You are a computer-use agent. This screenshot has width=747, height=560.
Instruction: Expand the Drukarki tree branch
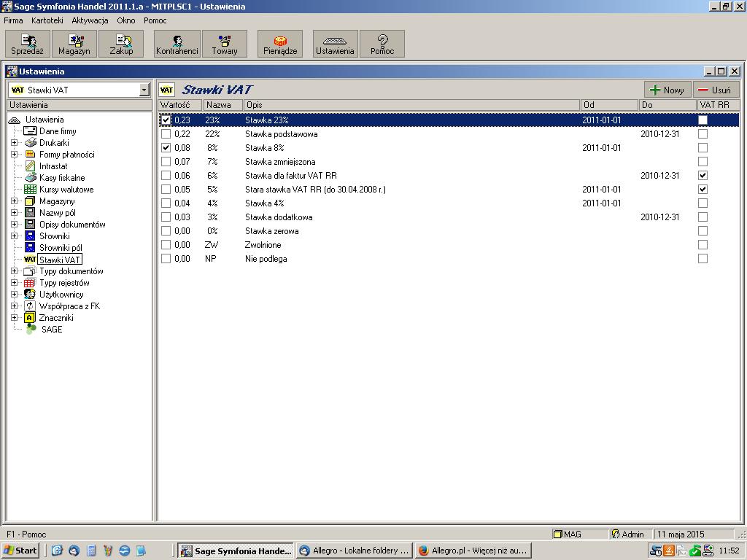[x=15, y=143]
